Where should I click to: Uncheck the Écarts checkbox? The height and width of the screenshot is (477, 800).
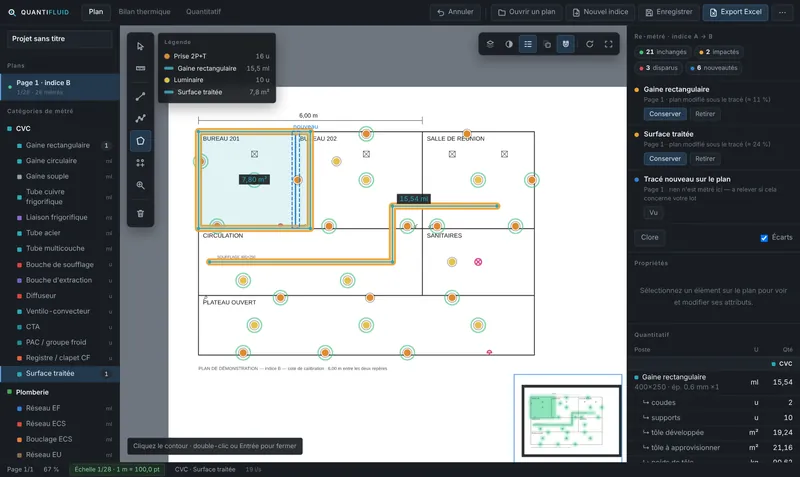point(764,238)
